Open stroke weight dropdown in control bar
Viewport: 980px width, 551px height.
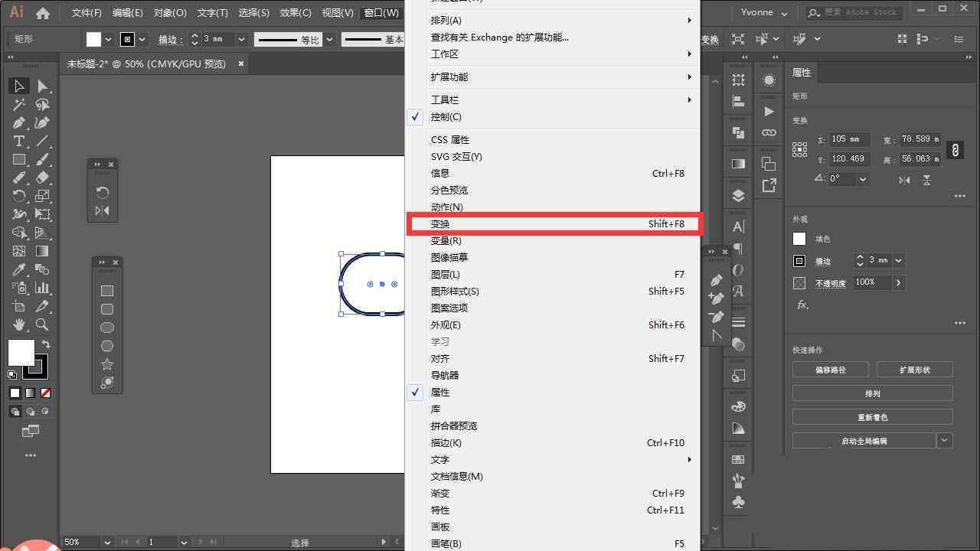tap(241, 39)
